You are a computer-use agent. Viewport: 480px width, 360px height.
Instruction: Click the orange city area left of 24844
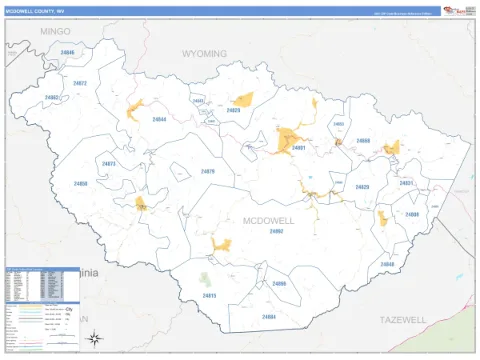click(134, 111)
